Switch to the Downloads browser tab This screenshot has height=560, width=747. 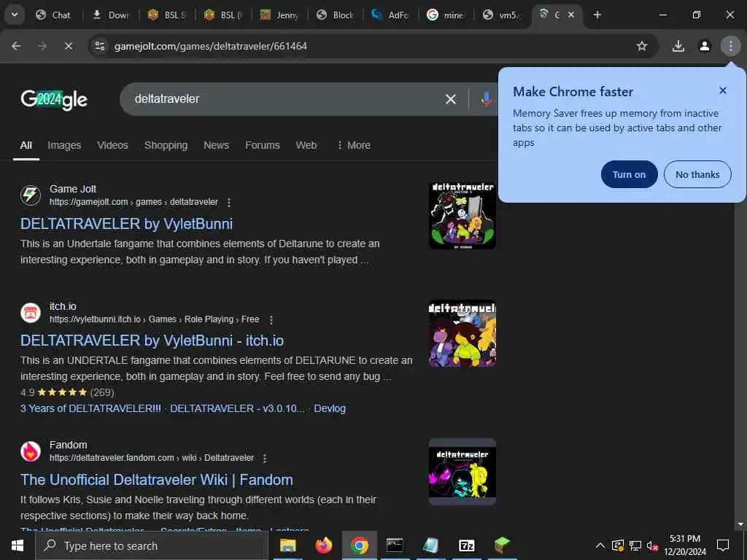tap(111, 15)
